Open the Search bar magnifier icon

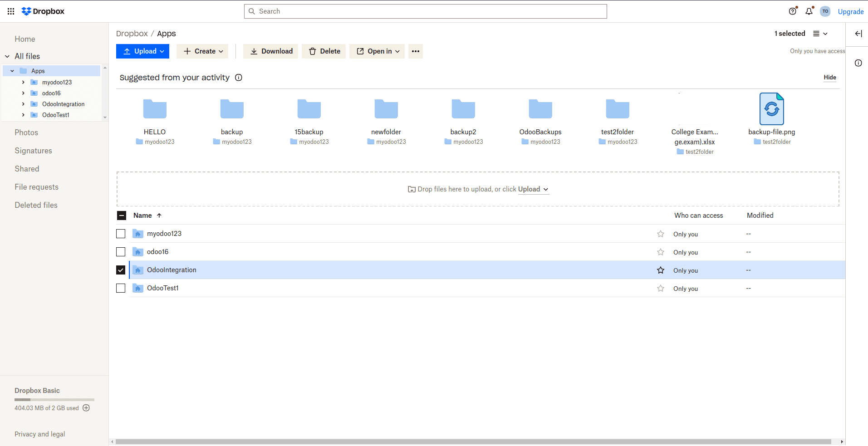tap(252, 11)
